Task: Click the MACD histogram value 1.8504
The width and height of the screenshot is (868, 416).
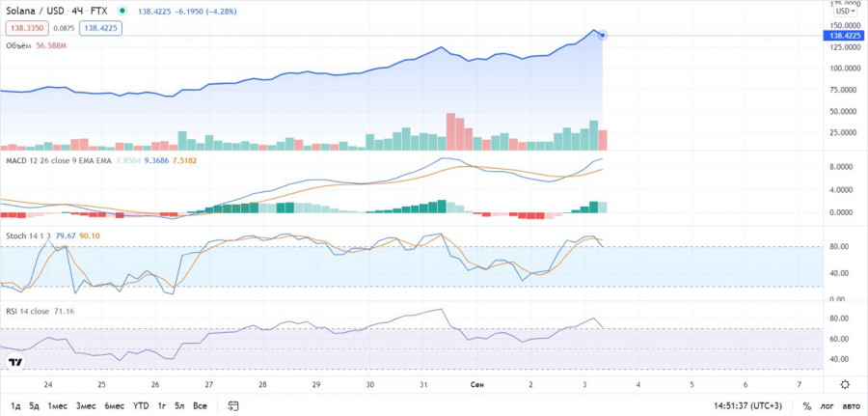Action: pos(128,160)
